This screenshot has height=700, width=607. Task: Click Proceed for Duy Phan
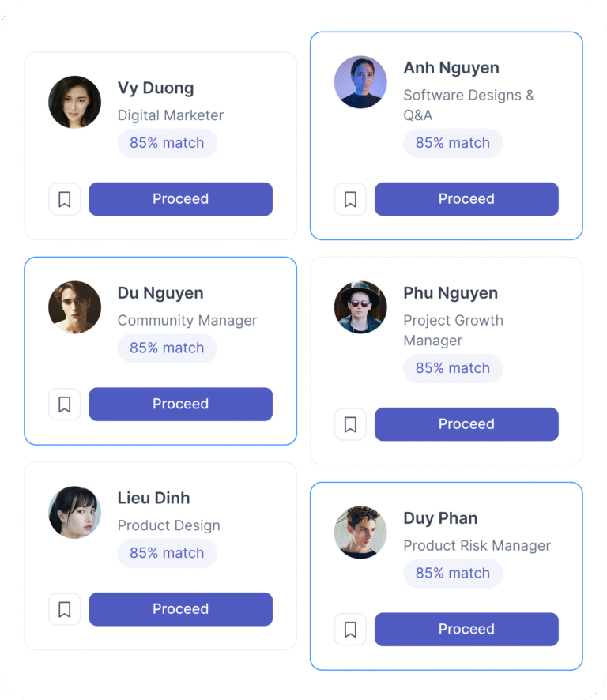pyautogui.click(x=467, y=629)
